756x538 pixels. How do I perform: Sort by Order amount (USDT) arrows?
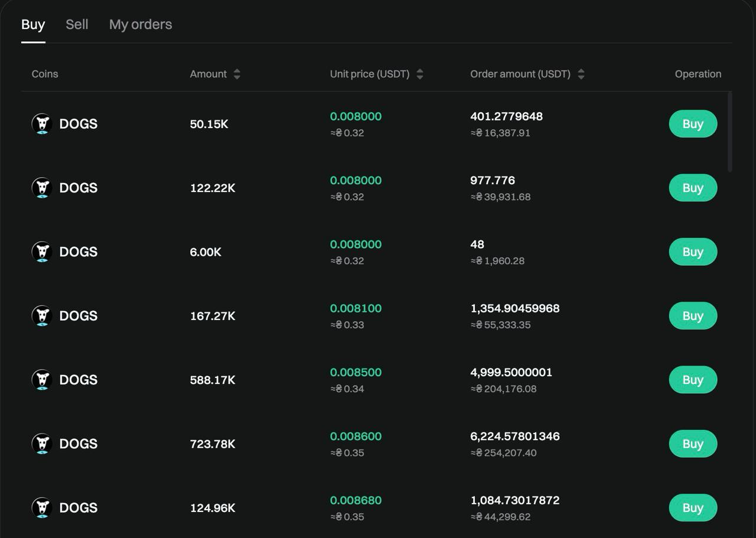[581, 74]
